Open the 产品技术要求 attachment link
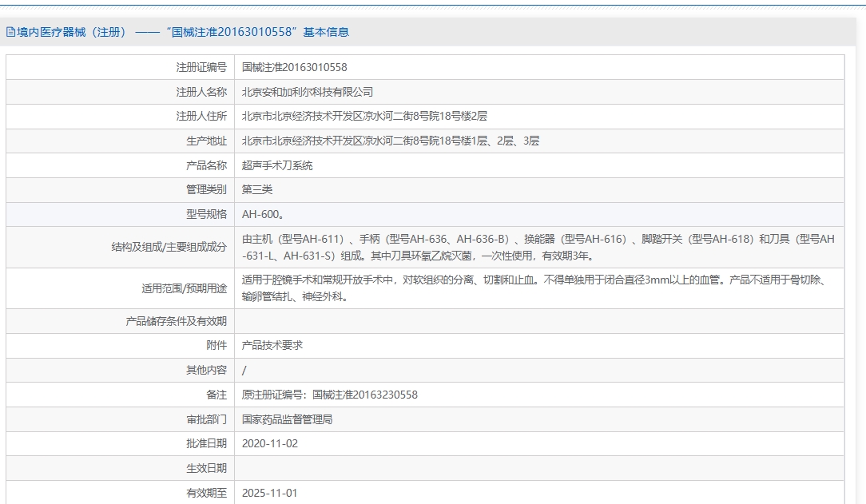 [272, 346]
